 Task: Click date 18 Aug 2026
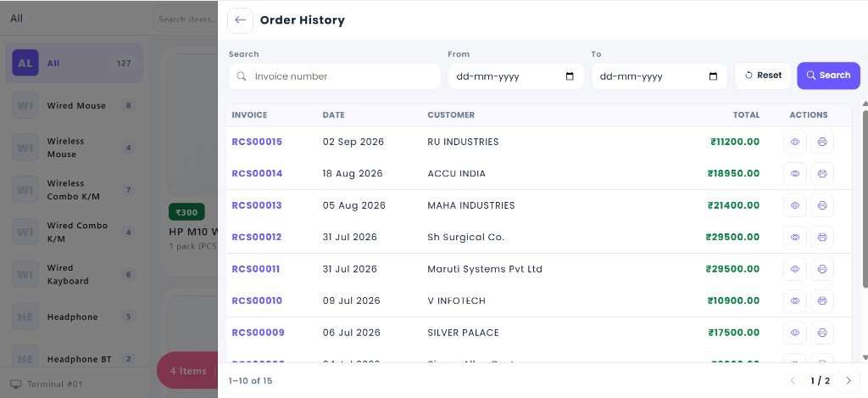[x=353, y=173]
